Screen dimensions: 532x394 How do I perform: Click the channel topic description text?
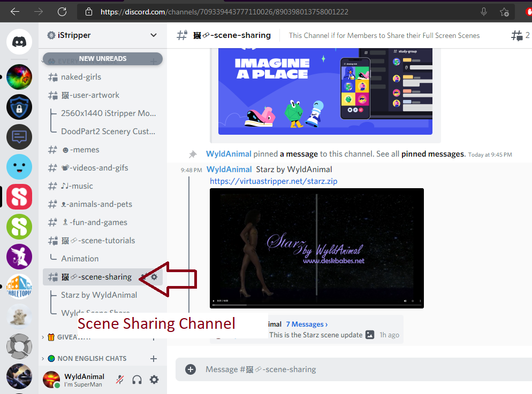click(x=384, y=36)
